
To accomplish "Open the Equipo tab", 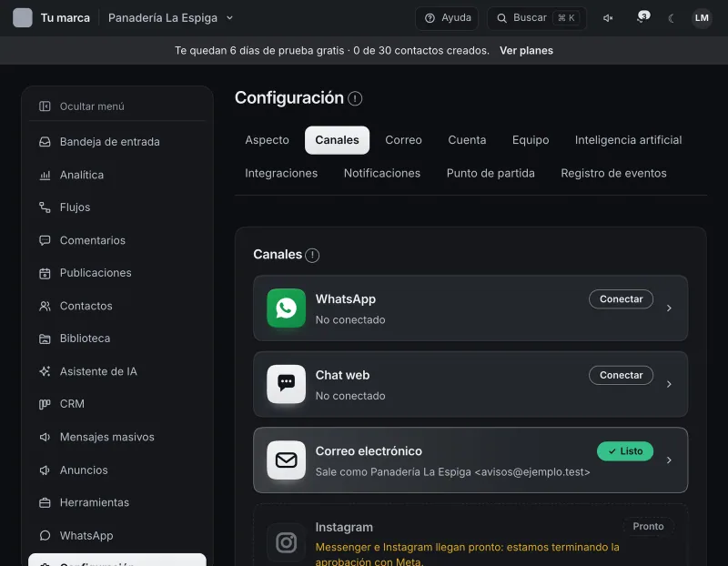I will pos(531,140).
